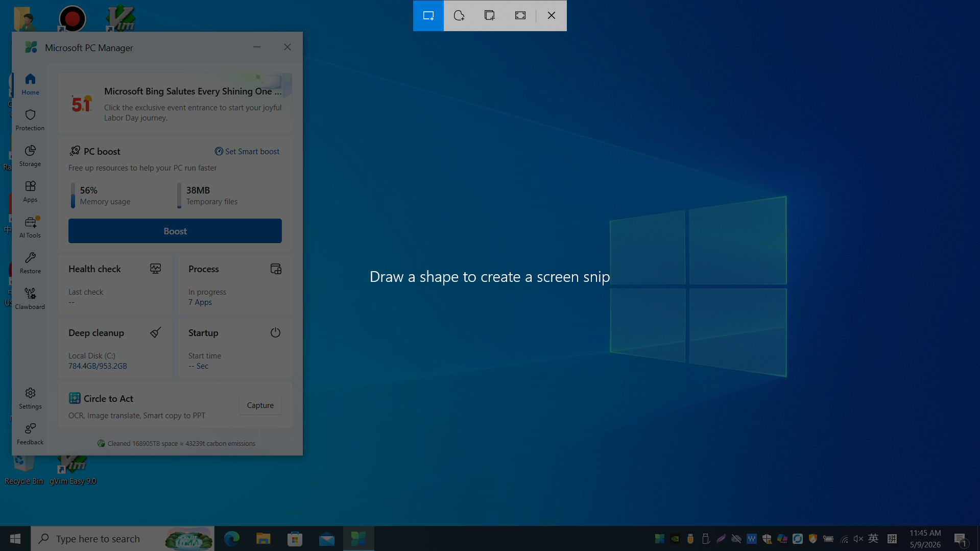Click the PC boost rocket icon
This screenshot has height=551, width=980.
point(75,151)
